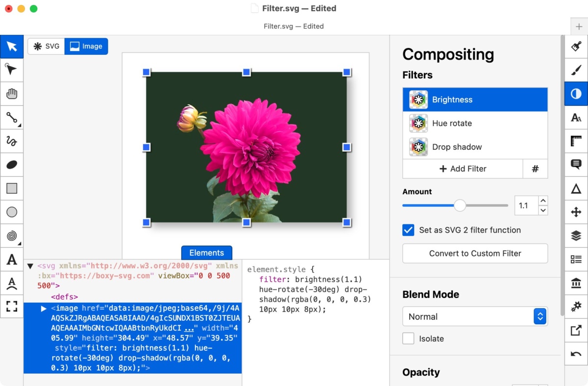The width and height of the screenshot is (588, 386).
Task: Open the Library building icon panel
Action: click(576, 283)
